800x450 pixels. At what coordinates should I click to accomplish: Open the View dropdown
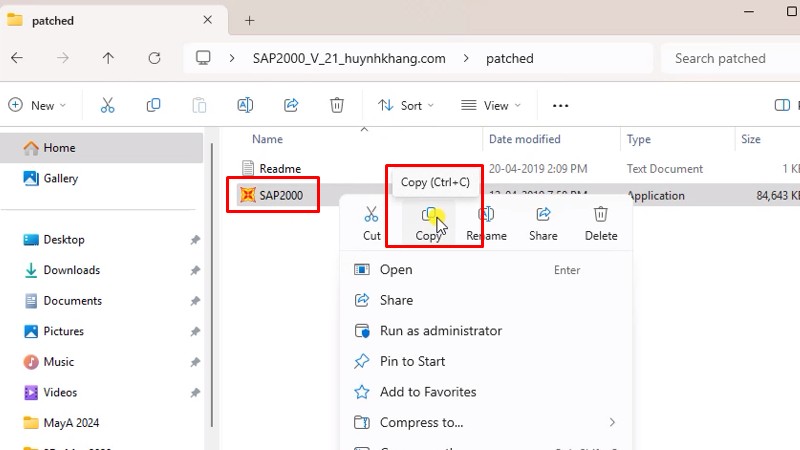click(491, 105)
